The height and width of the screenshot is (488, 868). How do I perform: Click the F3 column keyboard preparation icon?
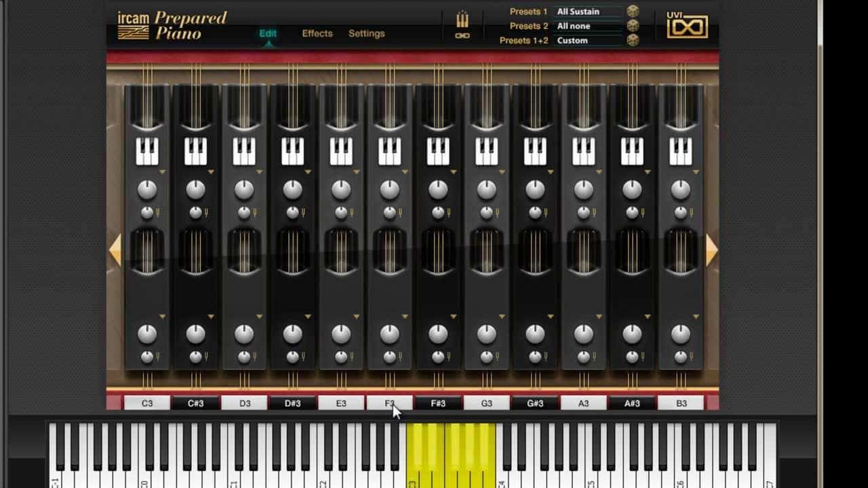(x=390, y=152)
